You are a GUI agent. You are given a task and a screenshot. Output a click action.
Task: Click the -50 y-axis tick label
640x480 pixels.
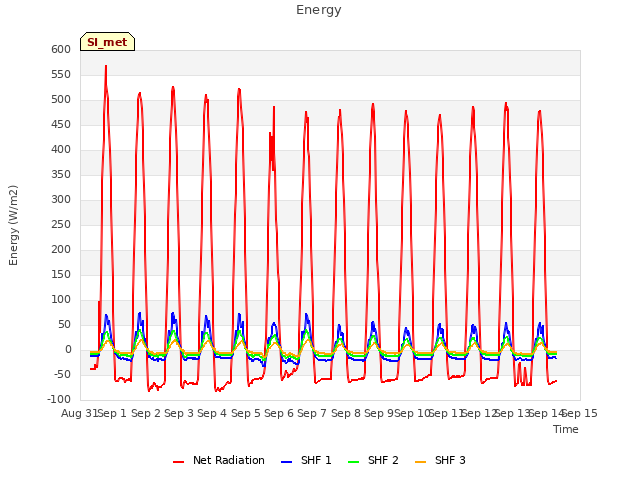tap(61, 375)
